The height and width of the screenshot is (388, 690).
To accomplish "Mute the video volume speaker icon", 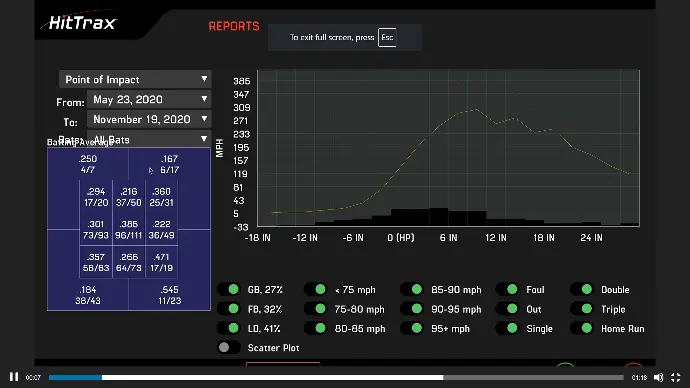I will click(x=658, y=377).
